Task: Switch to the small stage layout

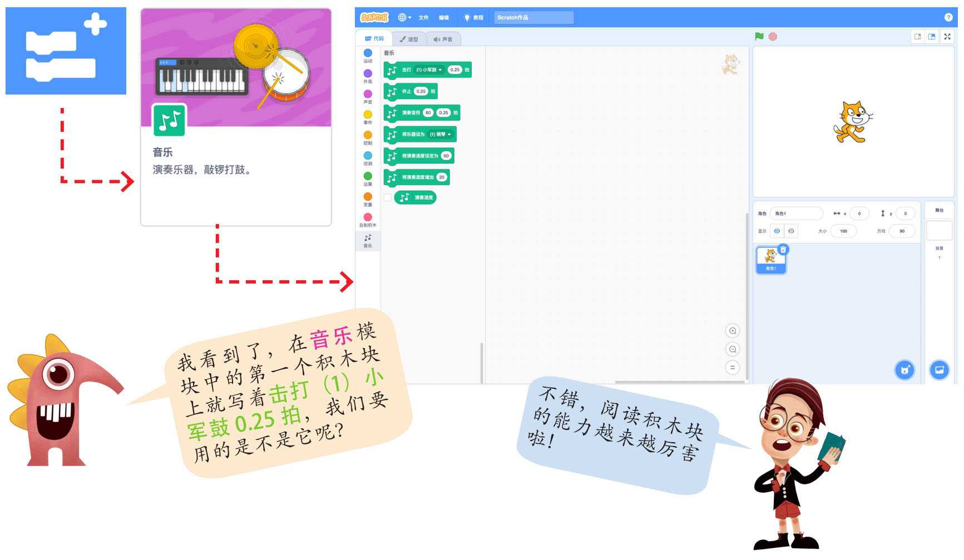Action: tap(918, 37)
